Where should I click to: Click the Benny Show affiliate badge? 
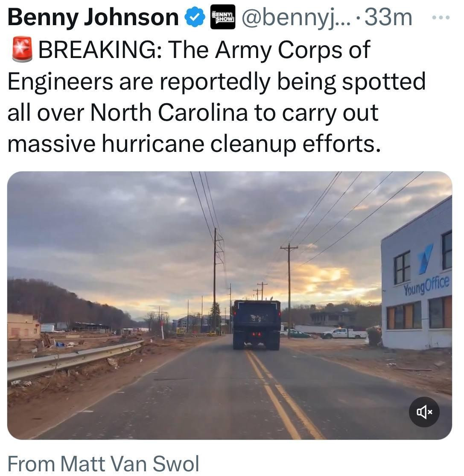pyautogui.click(x=223, y=17)
